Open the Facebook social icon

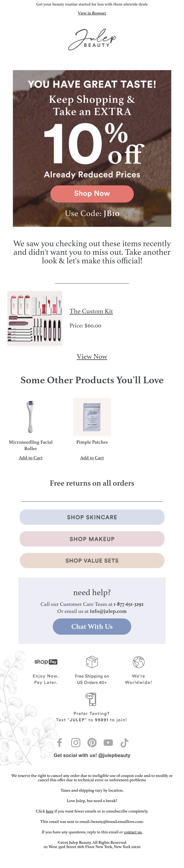[60, 742]
